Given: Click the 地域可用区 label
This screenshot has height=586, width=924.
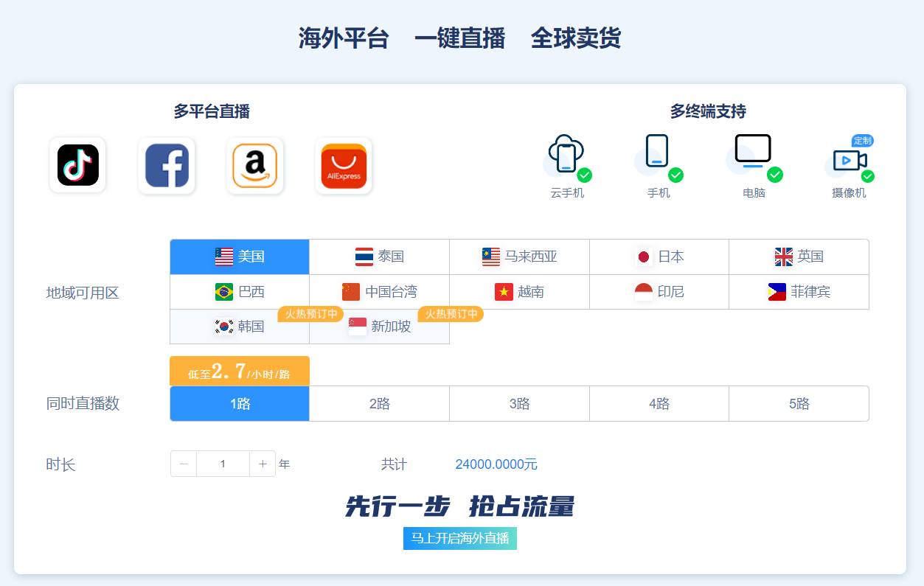Looking at the screenshot, I should point(83,293).
